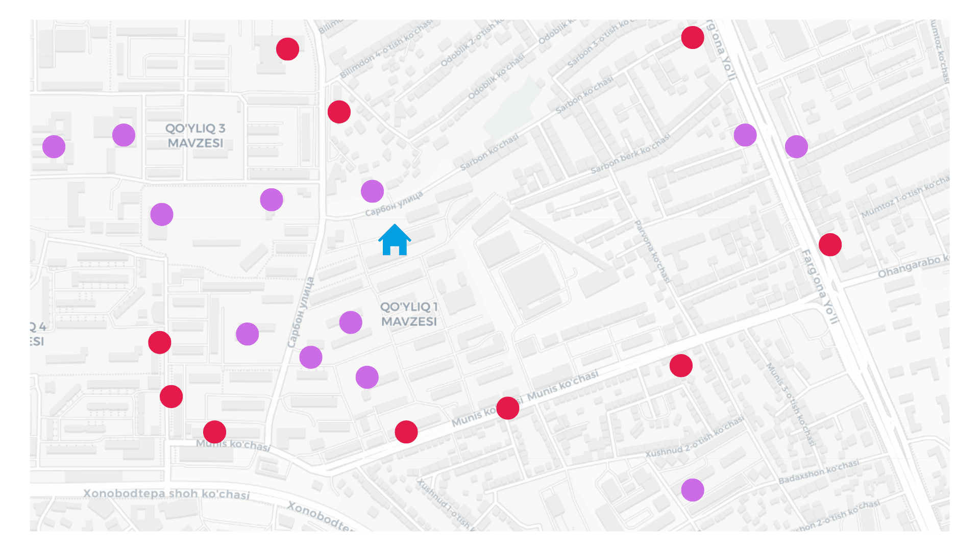Select the QO'YLIQ 1 MAVZESI district label
This screenshot has height=551, width=980.
pos(409,314)
